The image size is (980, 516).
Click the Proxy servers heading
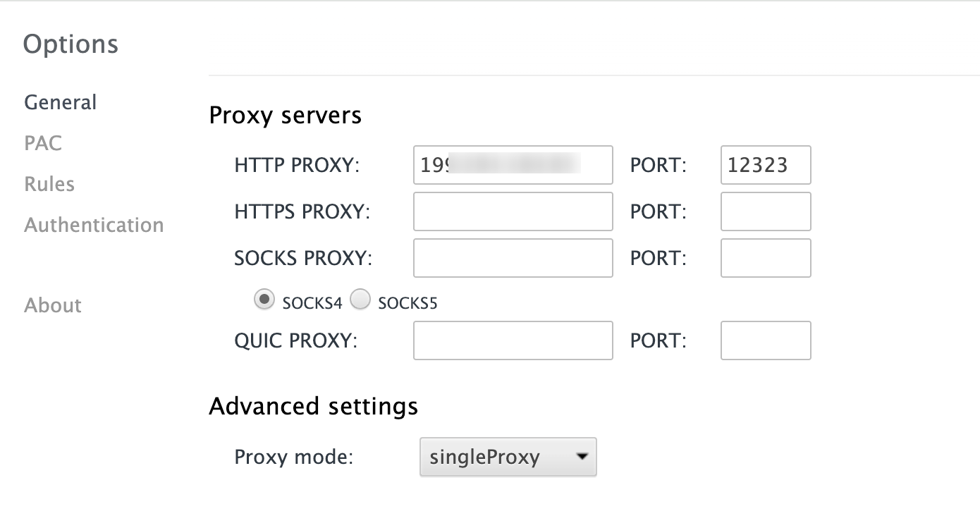tap(285, 115)
